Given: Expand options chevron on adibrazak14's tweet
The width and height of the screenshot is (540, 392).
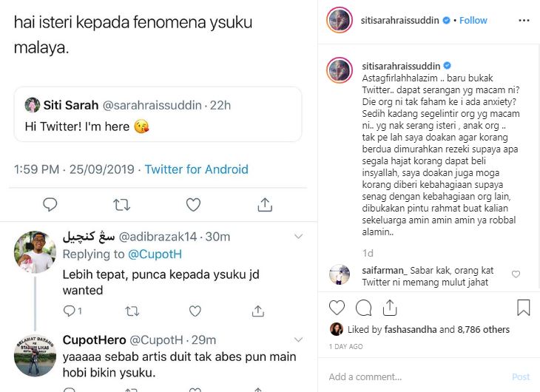Looking at the screenshot, I should tap(299, 237).
